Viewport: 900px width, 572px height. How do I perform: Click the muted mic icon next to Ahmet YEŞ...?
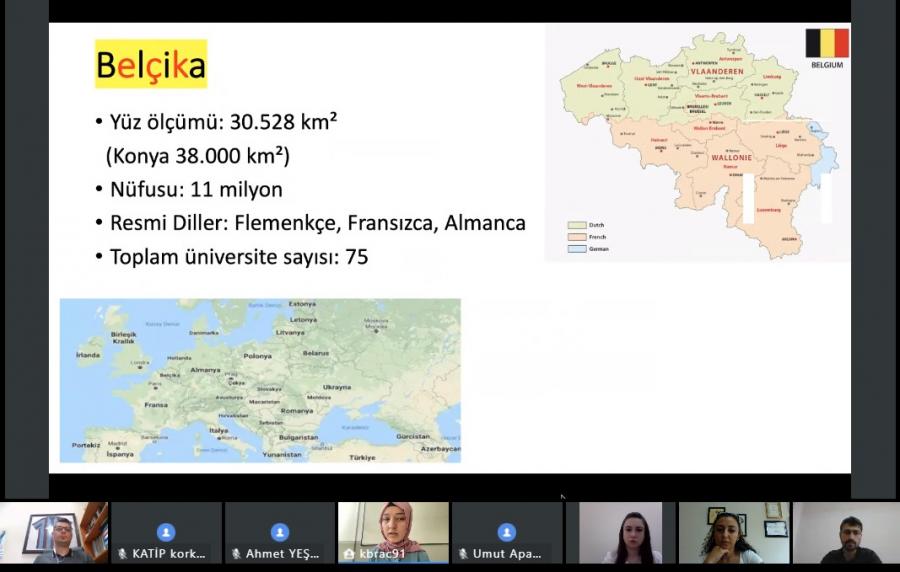pyautogui.click(x=236, y=553)
